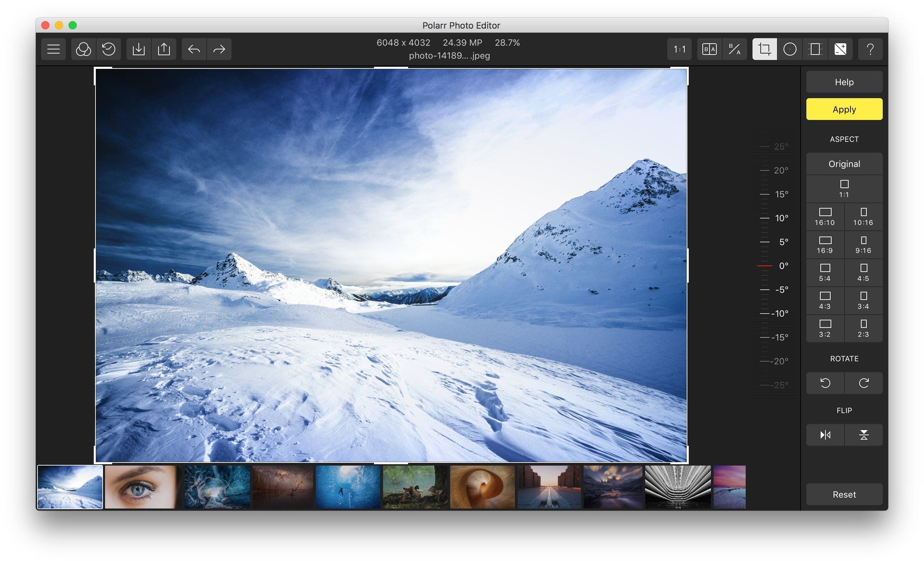Click the history clock icon
Screen dimensions: 924x561
coord(109,49)
